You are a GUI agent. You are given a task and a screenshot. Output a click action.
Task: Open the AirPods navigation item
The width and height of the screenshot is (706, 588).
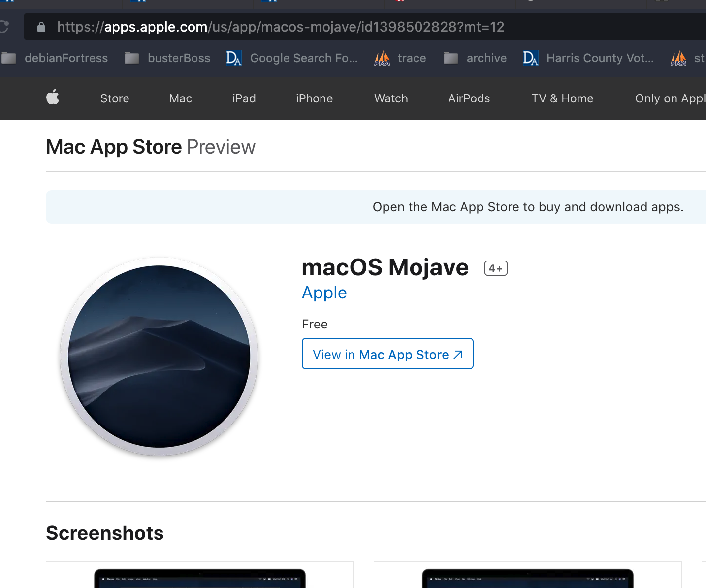[469, 98]
